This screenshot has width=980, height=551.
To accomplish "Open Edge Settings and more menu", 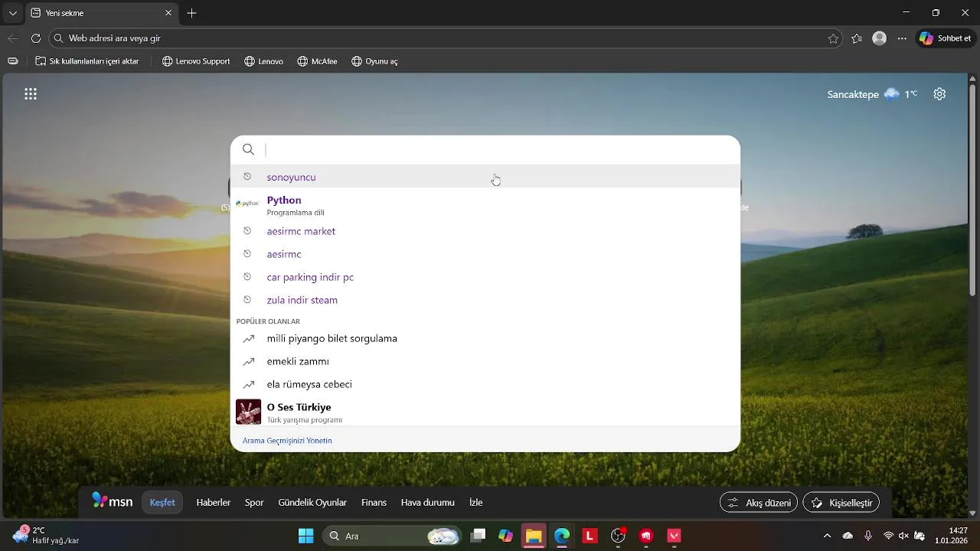I will coord(902,38).
